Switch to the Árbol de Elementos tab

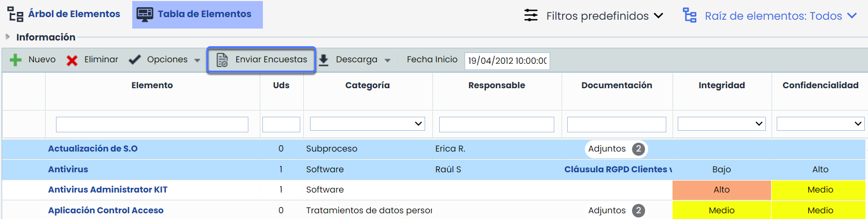pyautogui.click(x=74, y=14)
